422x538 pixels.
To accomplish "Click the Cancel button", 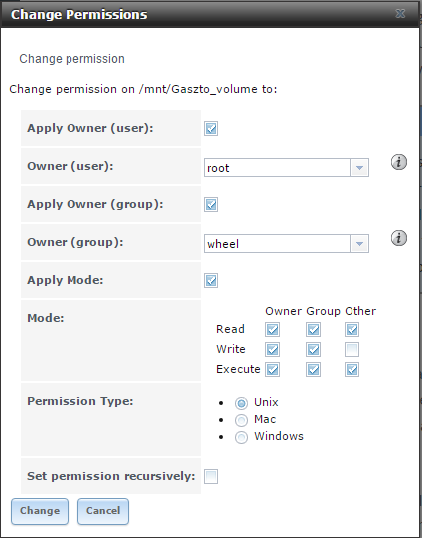I will pos(103,511).
